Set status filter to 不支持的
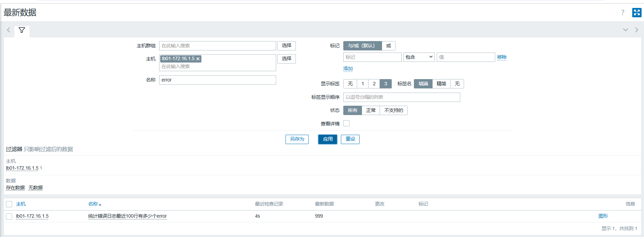Viewport: 644px width, 237px height. (393, 110)
